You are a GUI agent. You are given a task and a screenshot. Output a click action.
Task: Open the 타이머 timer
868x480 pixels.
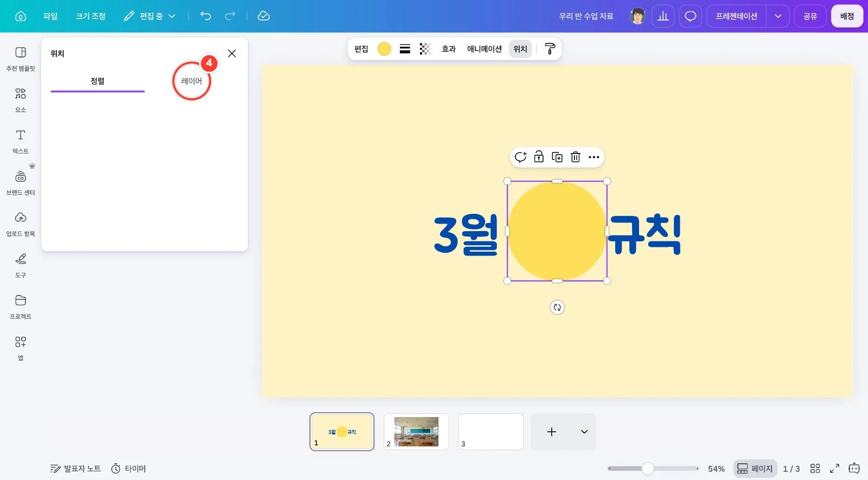(129, 469)
